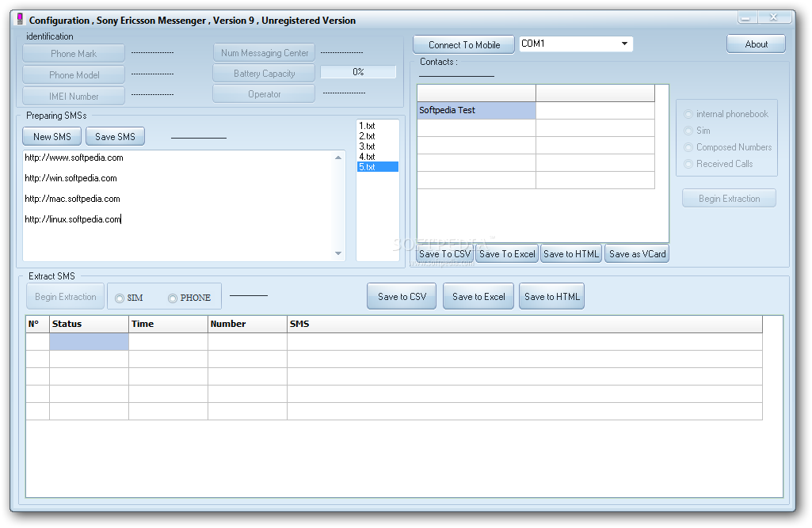The width and height of the screenshot is (812, 528).
Task: Click the empty cell beside Softpedia Test
Action: click(x=595, y=110)
